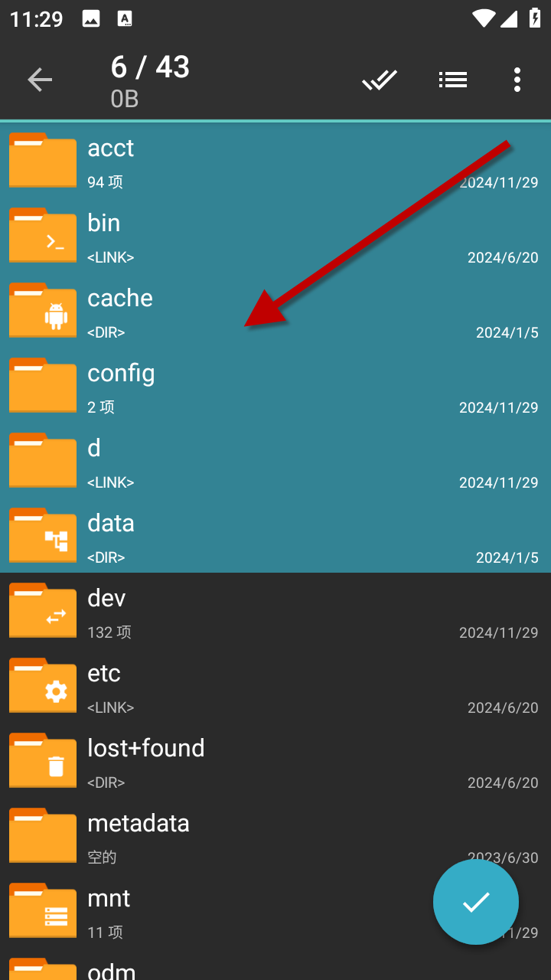Viewport: 551px width, 980px height.
Task: Tap the lost+found folder name
Action: coord(146,748)
